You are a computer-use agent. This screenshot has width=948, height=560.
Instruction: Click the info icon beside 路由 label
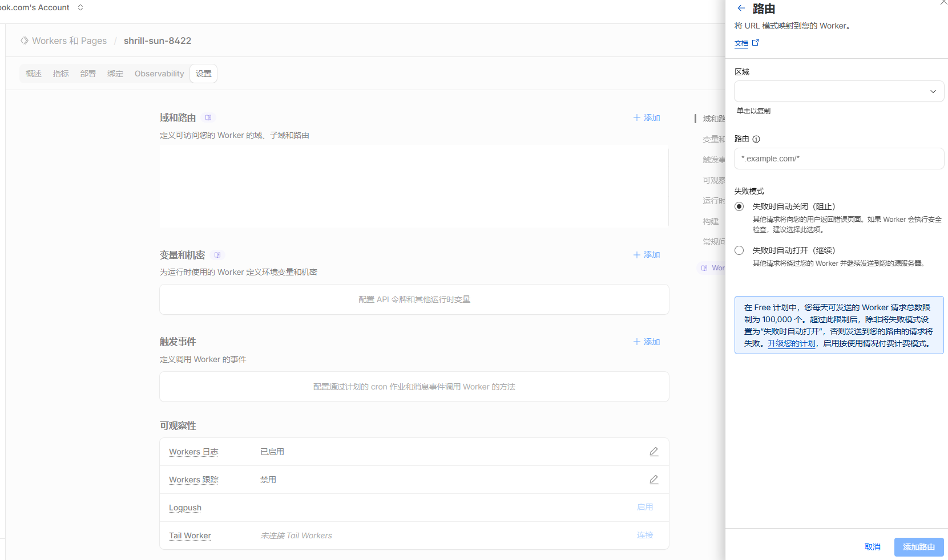756,139
